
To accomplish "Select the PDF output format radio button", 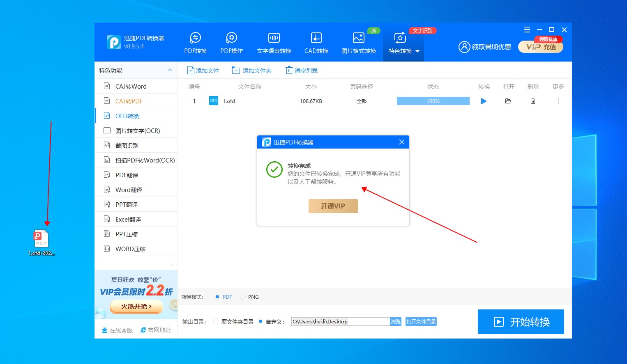I will tap(217, 297).
